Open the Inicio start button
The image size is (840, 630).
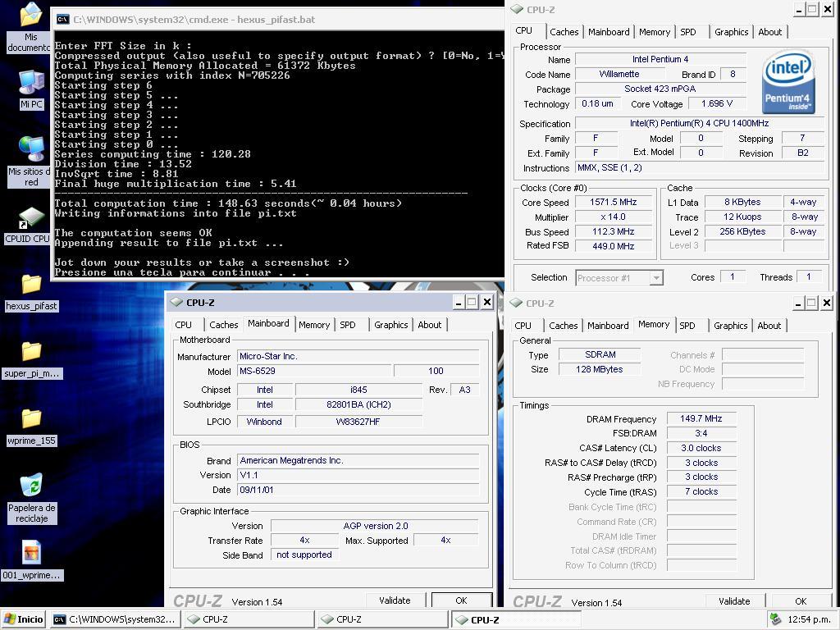click(x=24, y=619)
